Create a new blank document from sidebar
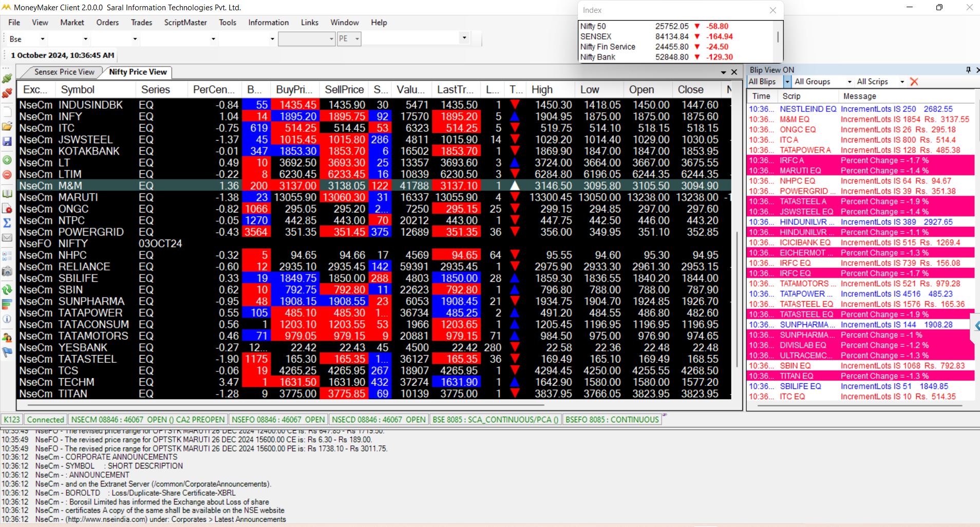The height and width of the screenshot is (527, 980). [7, 111]
